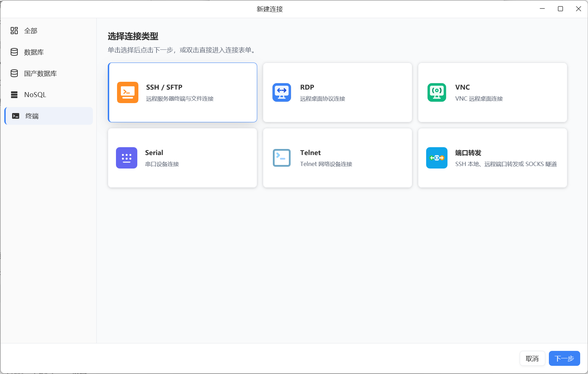This screenshot has height=374, width=588.
Task: Cancel with the 取消 button
Action: click(x=533, y=358)
